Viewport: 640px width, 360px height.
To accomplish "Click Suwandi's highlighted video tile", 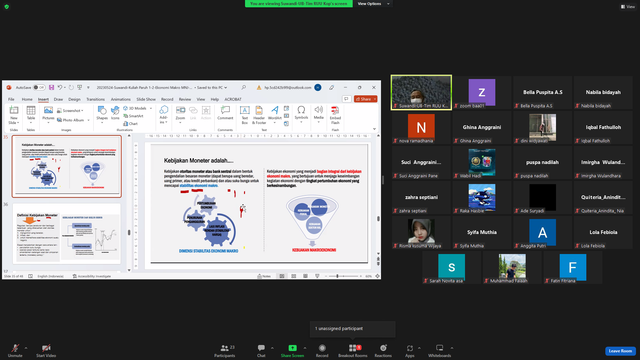I will [421, 92].
